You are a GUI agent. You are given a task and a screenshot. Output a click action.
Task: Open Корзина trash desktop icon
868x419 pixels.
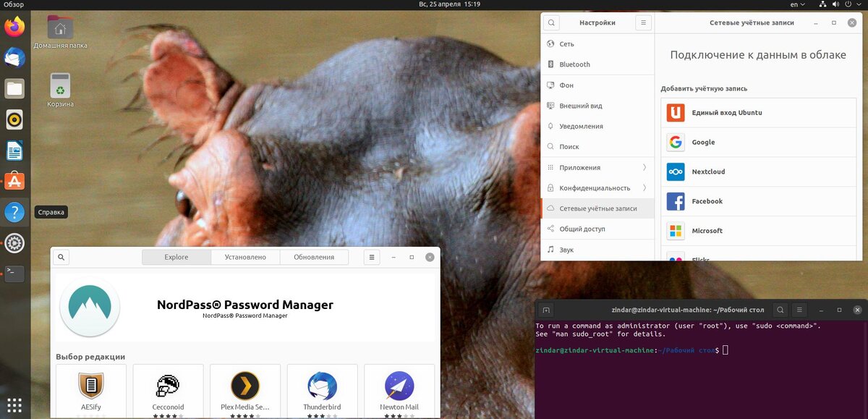coord(60,90)
